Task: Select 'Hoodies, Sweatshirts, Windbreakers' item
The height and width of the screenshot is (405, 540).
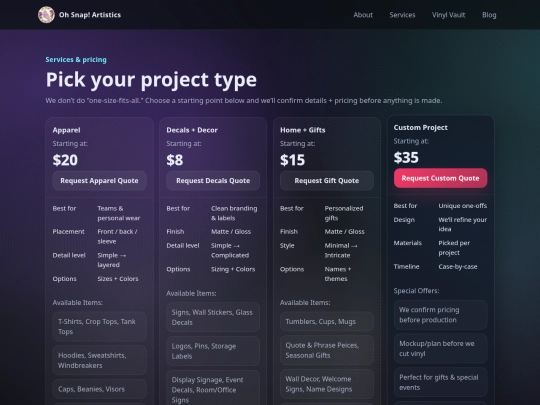Action: pyautogui.click(x=100, y=360)
